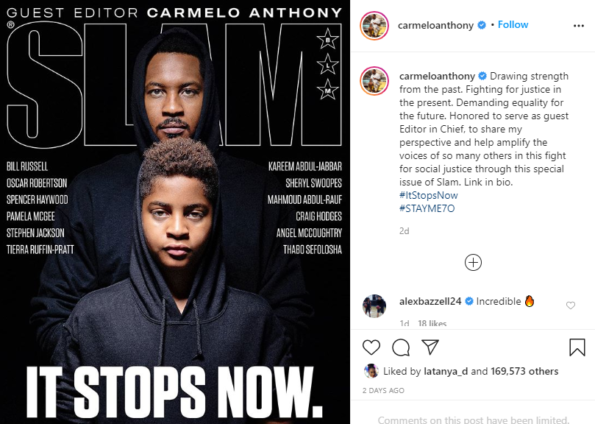The width and height of the screenshot is (595, 424).
Task: Click the small liker avatar near Liked by
Action: click(371, 371)
